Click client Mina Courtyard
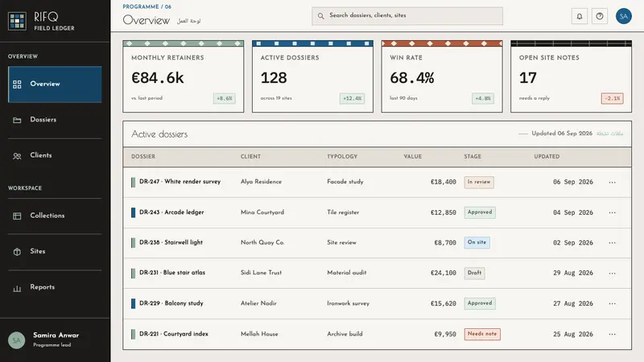This screenshot has width=644, height=362. (x=262, y=212)
